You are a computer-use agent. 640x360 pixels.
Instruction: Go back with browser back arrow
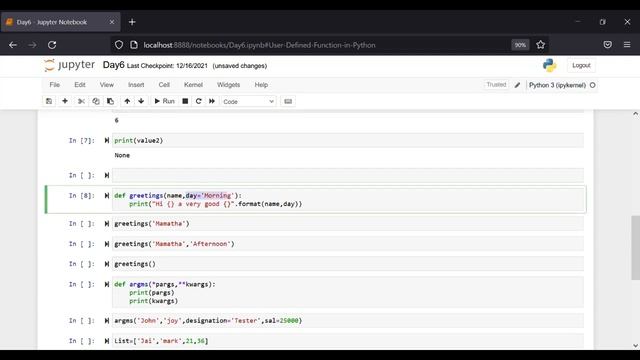coord(13,45)
